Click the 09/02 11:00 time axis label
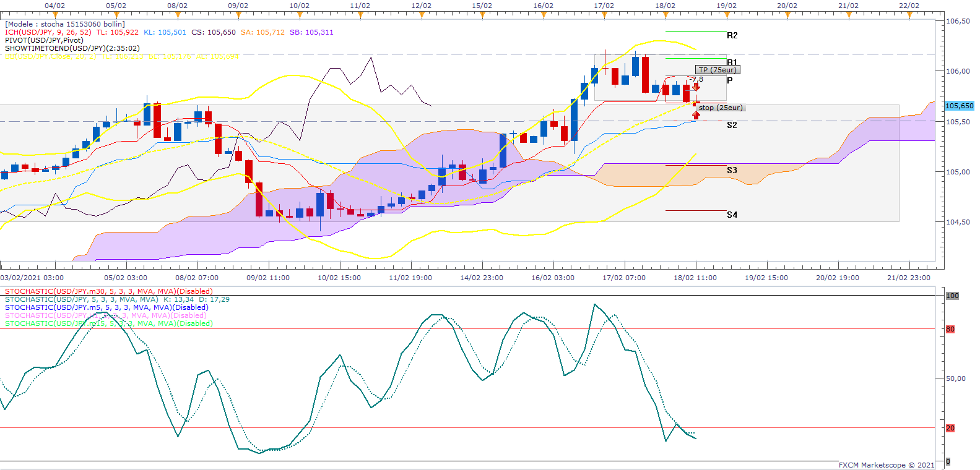 pos(268,278)
